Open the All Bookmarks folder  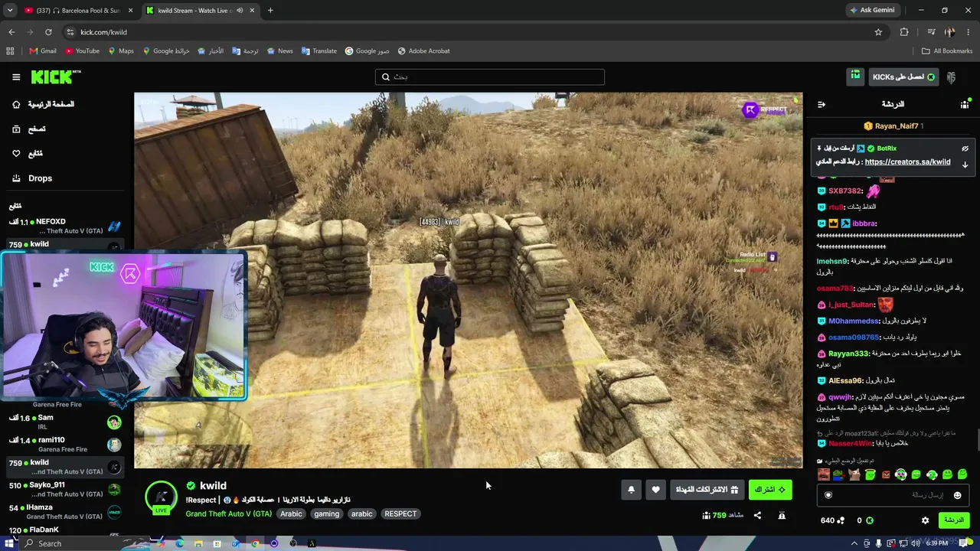point(947,51)
